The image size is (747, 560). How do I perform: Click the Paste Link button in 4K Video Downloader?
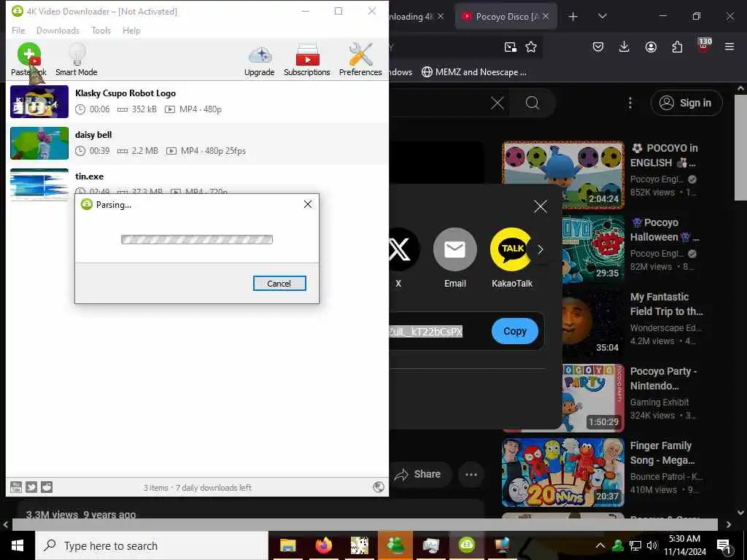coord(28,60)
